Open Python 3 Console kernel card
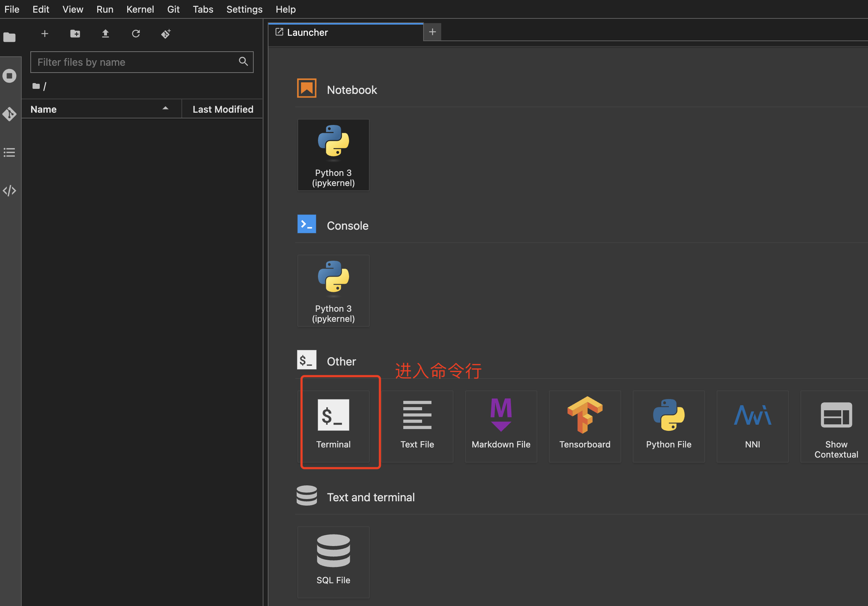This screenshot has height=606, width=868. [333, 290]
